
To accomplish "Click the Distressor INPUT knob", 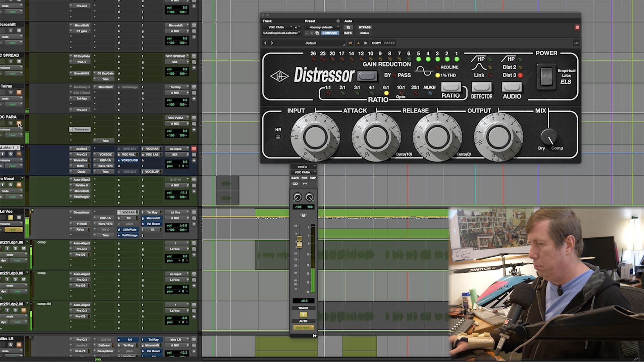I will point(315,137).
